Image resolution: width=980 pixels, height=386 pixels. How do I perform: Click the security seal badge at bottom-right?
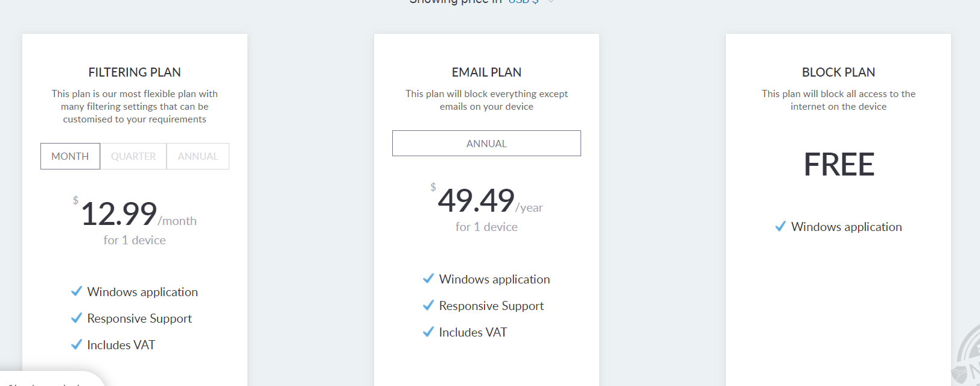click(967, 359)
